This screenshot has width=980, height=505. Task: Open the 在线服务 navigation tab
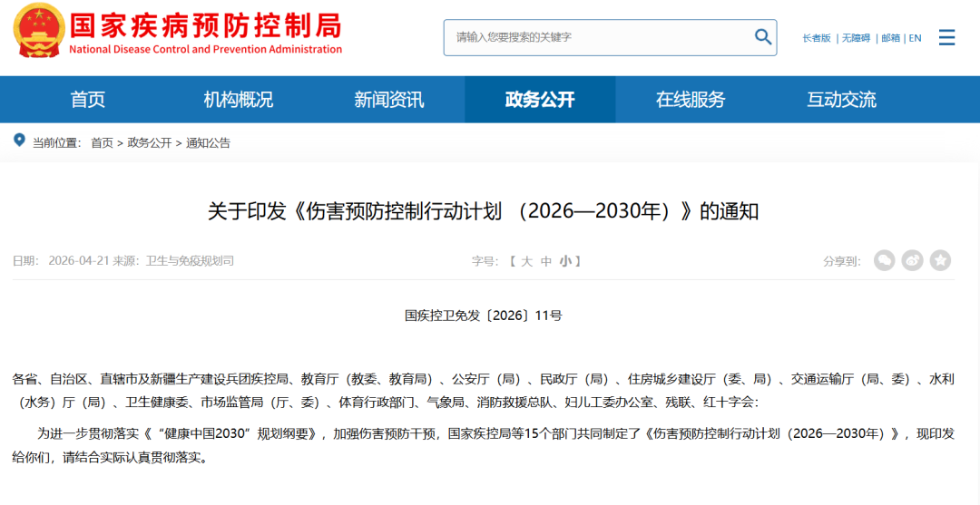691,99
